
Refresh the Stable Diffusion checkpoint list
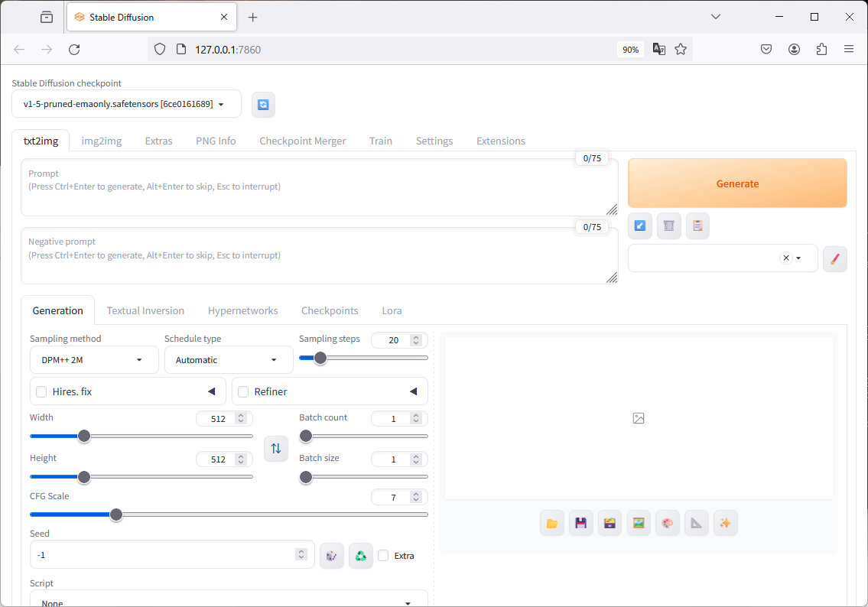coord(263,104)
